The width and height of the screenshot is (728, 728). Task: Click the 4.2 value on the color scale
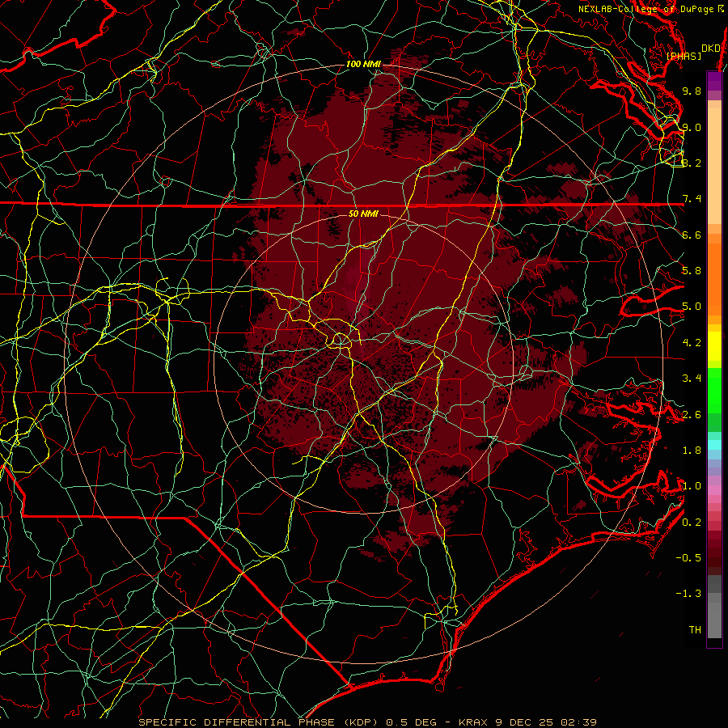(692, 343)
